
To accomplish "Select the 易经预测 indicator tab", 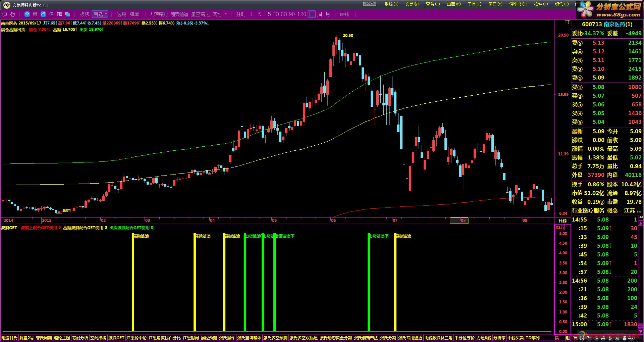I will coord(209,338).
